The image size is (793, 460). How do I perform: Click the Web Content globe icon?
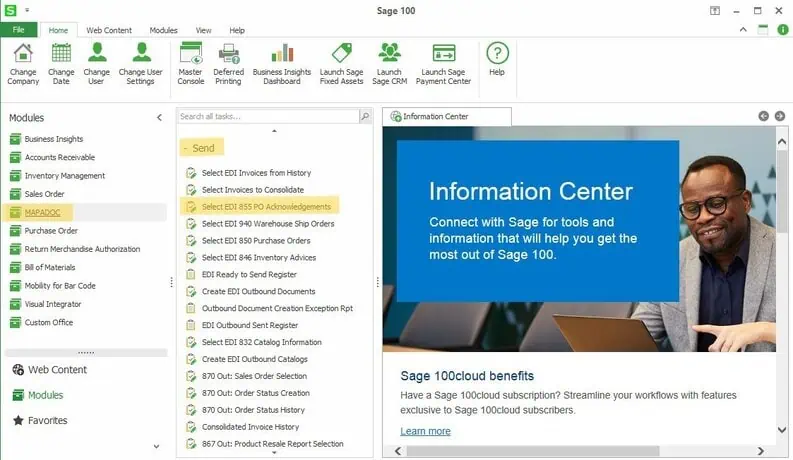pos(18,370)
